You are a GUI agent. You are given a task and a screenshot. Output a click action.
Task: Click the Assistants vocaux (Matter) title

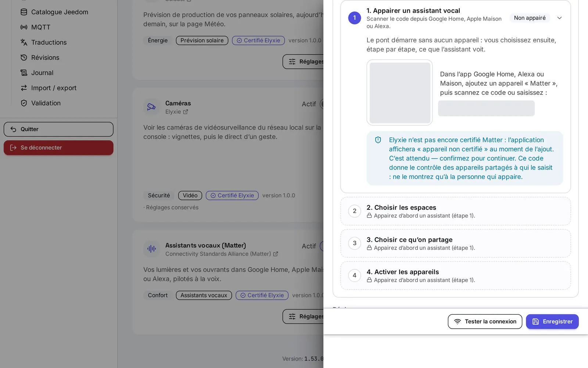pyautogui.click(x=205, y=245)
